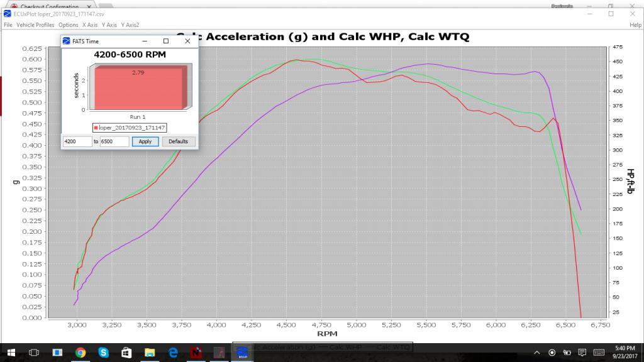Viewport: 644px width, 362px height.
Task: Show hidden system tray icons
Action: click(x=538, y=352)
